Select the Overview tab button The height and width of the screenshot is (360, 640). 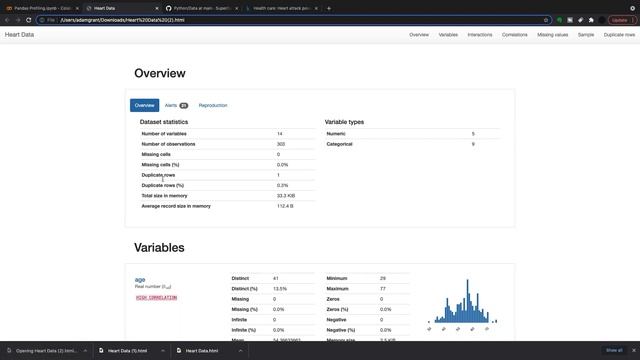[x=144, y=105]
